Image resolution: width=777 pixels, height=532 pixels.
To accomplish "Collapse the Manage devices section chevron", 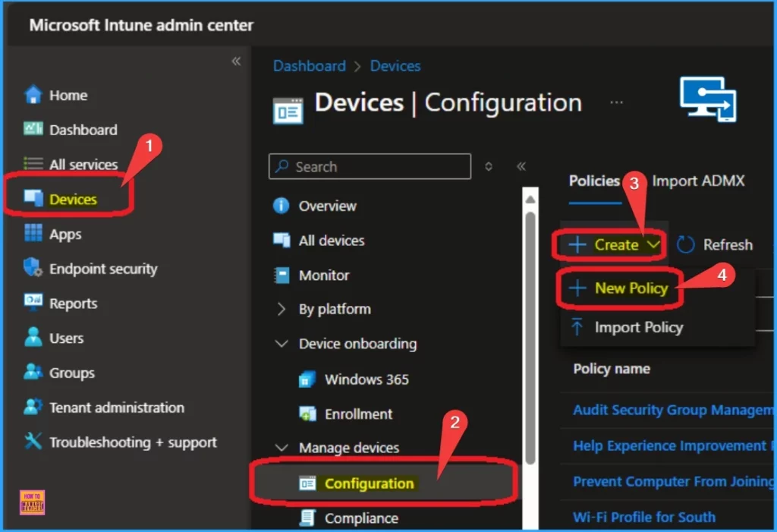I will pos(281,447).
